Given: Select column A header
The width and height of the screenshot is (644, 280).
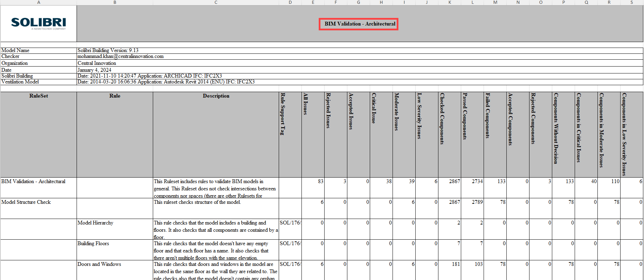Looking at the screenshot, I should pyautogui.click(x=39, y=2).
